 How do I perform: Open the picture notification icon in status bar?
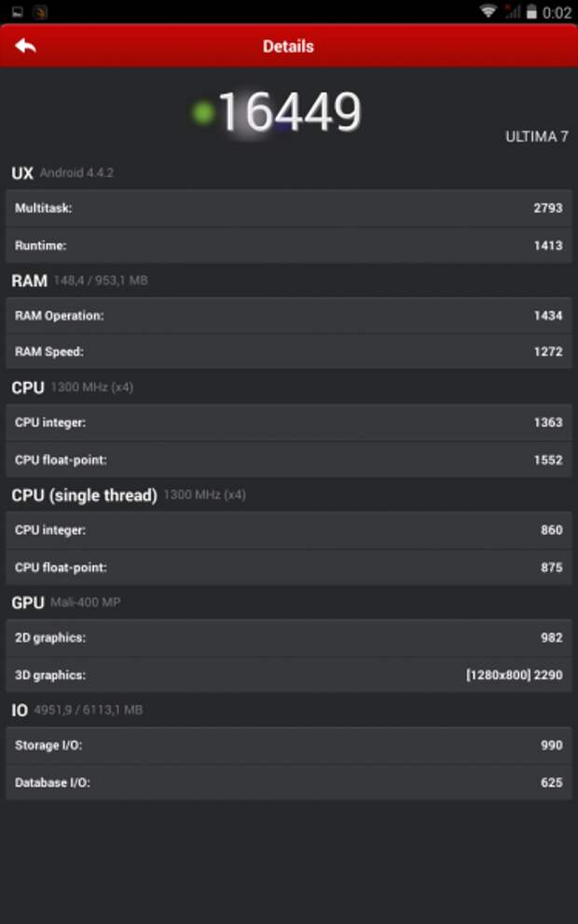click(x=17, y=11)
